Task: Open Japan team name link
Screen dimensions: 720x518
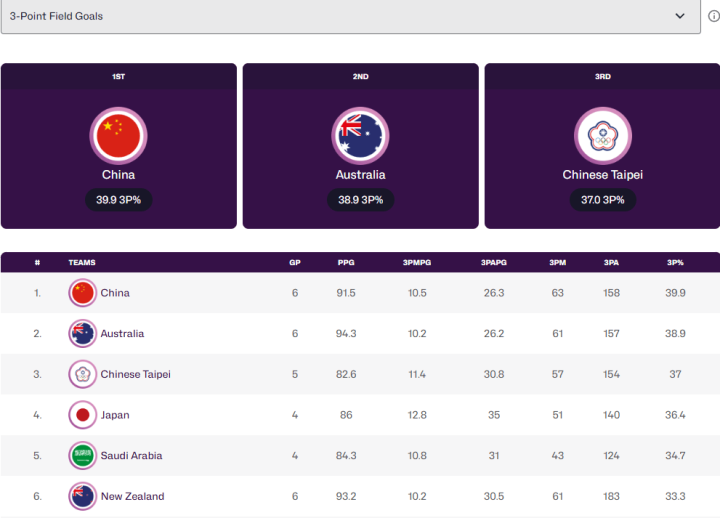Action: pyautogui.click(x=115, y=415)
